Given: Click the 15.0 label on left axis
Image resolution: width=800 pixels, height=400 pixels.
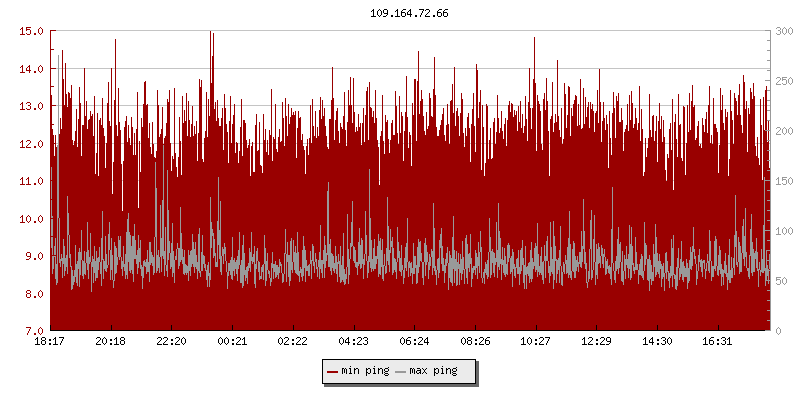Looking at the screenshot, I should click(x=32, y=31).
